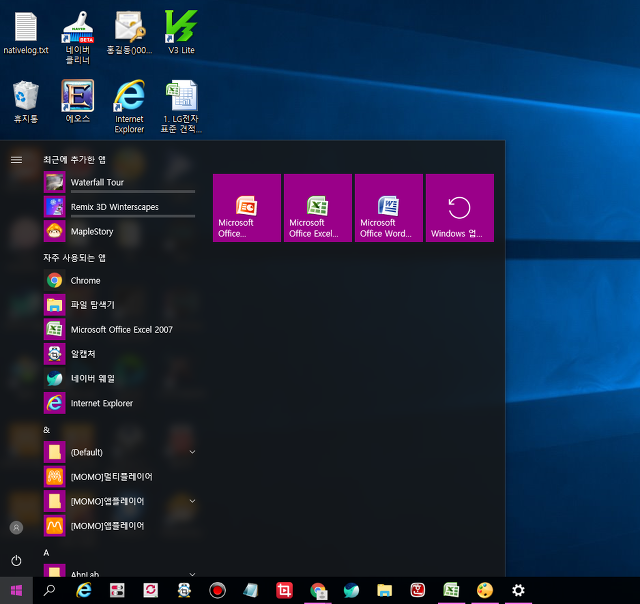Screen dimensions: 640x604
Task: Select the 홍길동 certificate file on desktop
Action: pos(129,33)
